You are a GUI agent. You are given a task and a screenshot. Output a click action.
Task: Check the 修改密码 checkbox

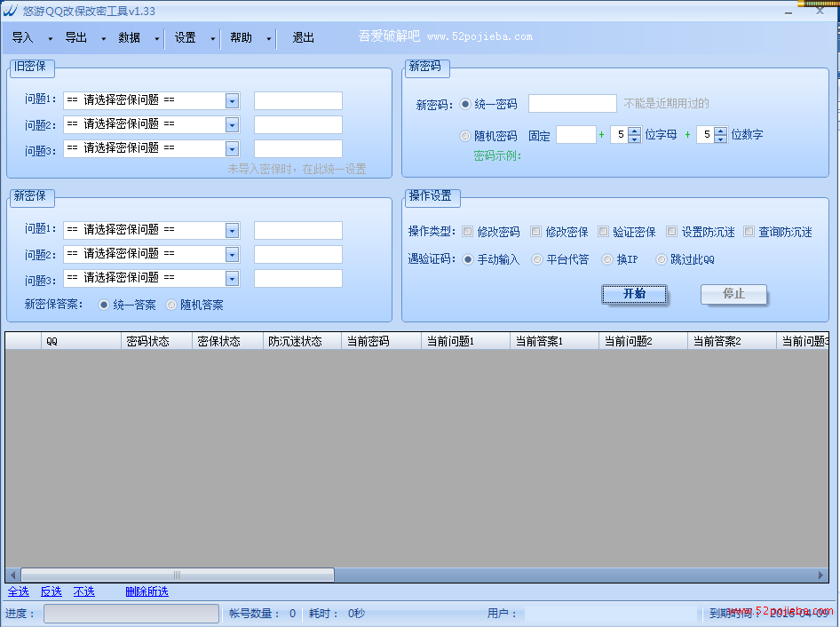[468, 232]
